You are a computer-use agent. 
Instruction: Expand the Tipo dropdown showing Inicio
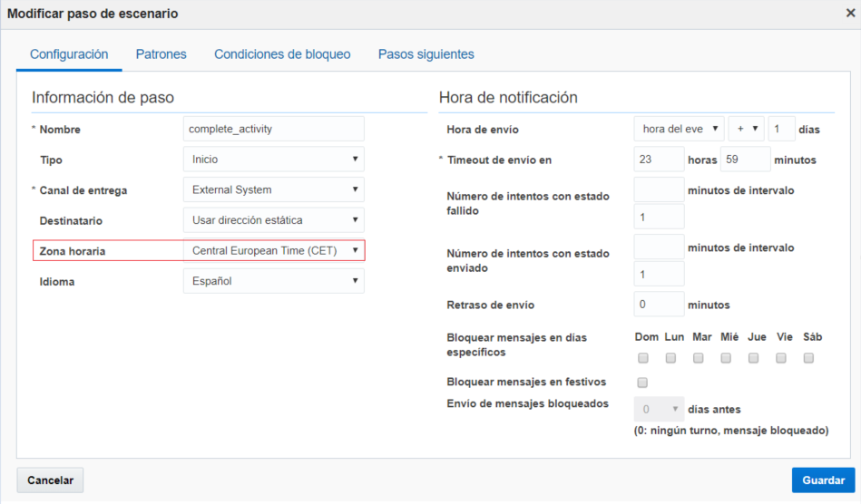(273, 160)
